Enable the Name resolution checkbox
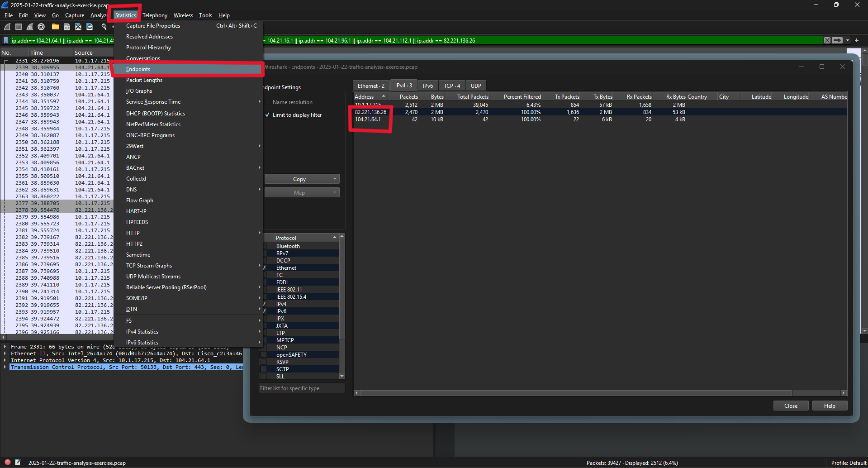This screenshot has height=468, width=868. tap(267, 102)
